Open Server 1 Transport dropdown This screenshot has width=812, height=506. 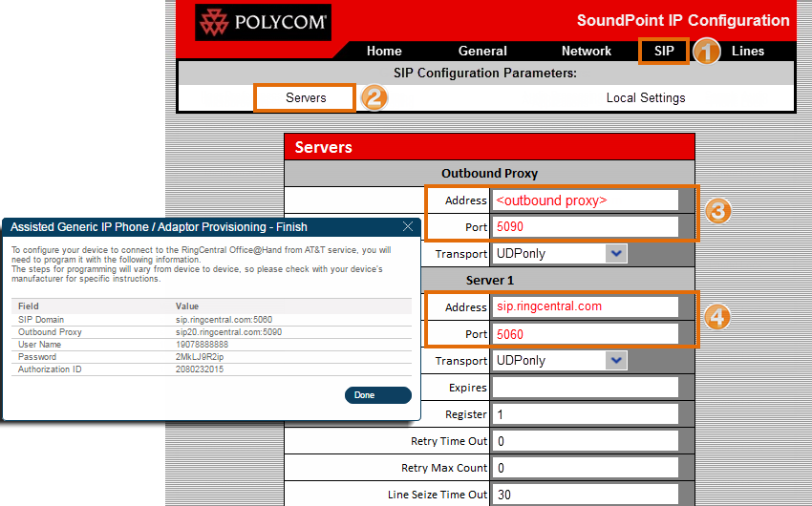(x=559, y=361)
